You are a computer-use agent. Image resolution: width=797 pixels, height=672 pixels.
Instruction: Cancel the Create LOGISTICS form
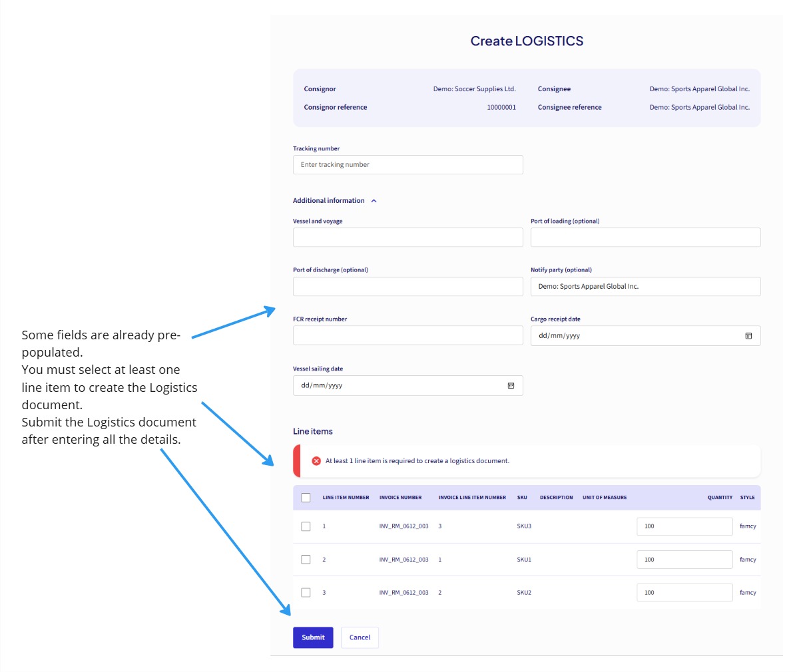pyautogui.click(x=360, y=637)
